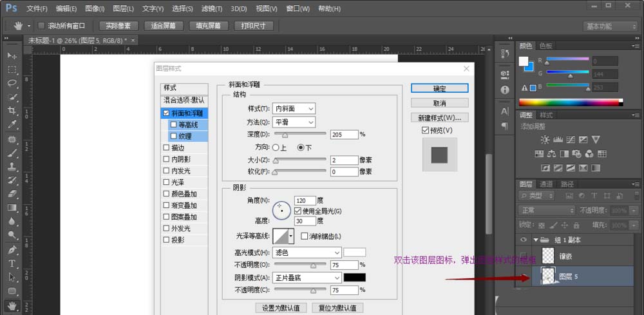Click the 新建样式(W)... button
The height and width of the screenshot is (315, 644).
pos(439,118)
